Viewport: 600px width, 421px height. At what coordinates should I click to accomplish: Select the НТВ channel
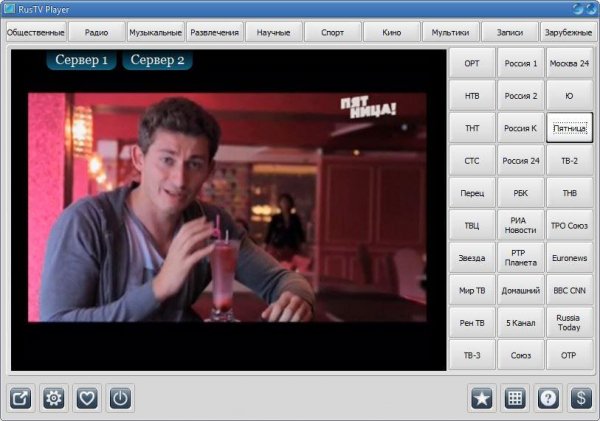click(472, 96)
